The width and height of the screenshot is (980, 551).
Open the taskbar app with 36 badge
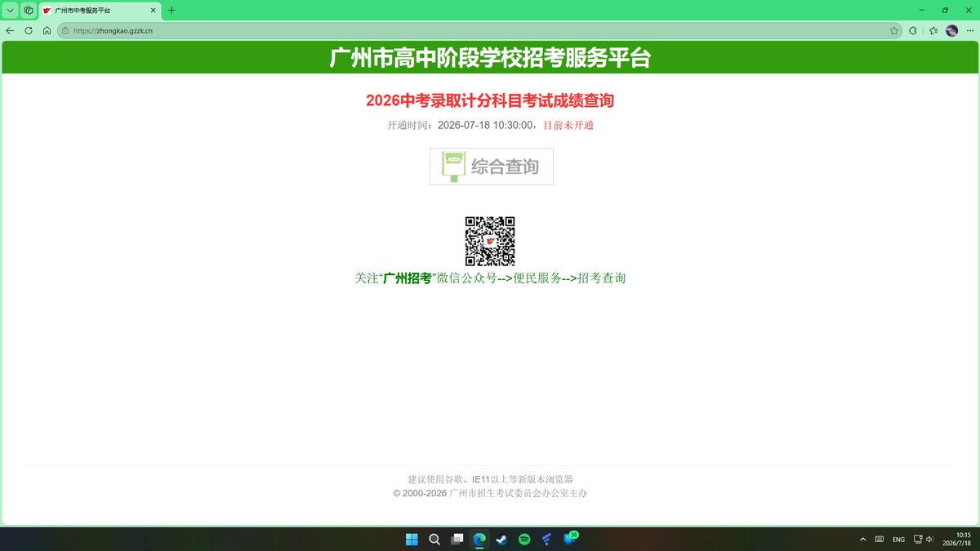coord(569,539)
